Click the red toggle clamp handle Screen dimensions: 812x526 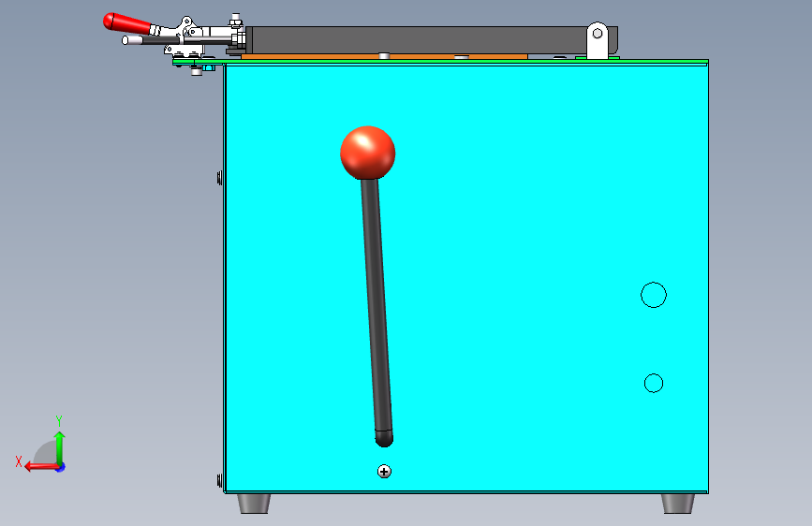(127, 23)
